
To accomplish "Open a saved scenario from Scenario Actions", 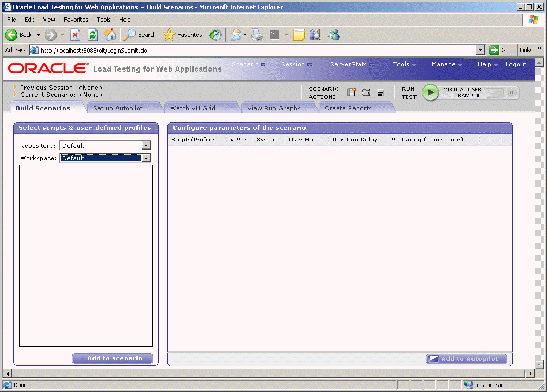I will tap(366, 92).
